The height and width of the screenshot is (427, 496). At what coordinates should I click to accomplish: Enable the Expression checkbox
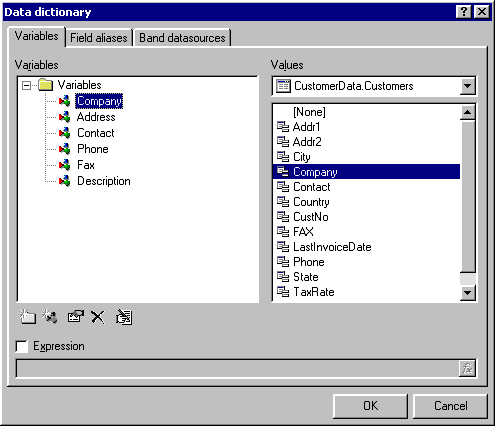point(22,346)
